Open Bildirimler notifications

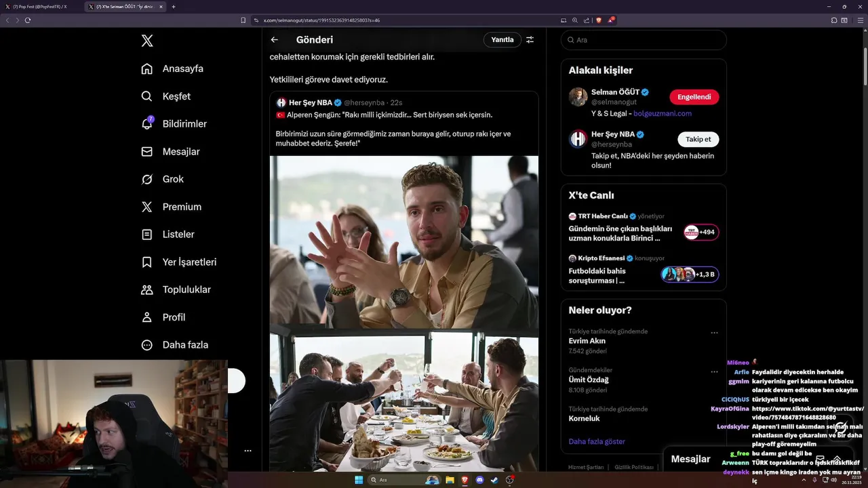point(174,124)
